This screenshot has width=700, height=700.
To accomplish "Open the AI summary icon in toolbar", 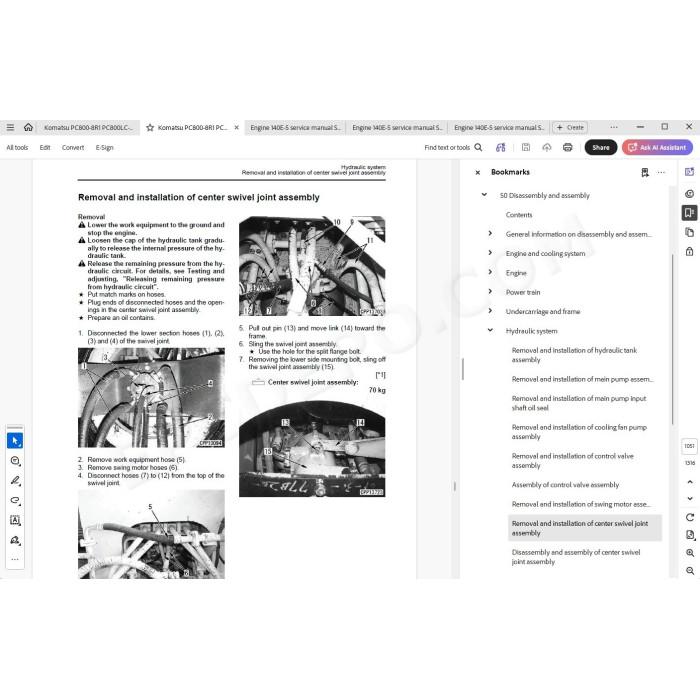I will 501,147.
